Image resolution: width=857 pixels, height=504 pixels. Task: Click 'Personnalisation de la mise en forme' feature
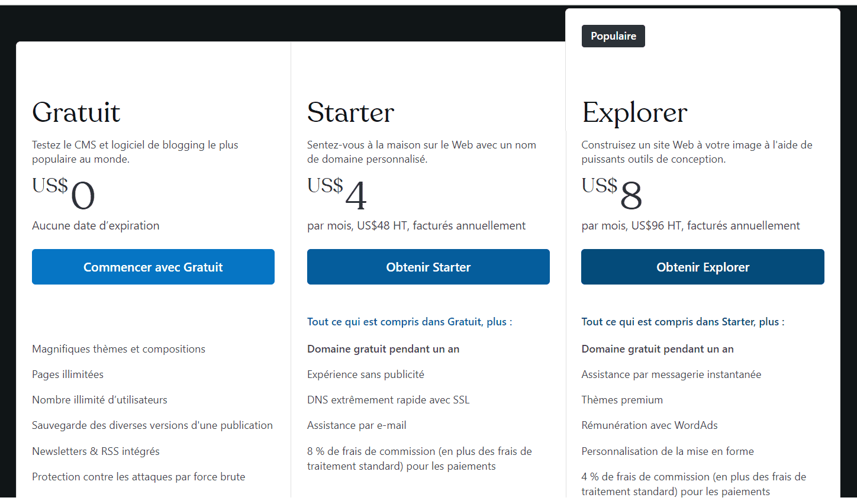point(668,451)
